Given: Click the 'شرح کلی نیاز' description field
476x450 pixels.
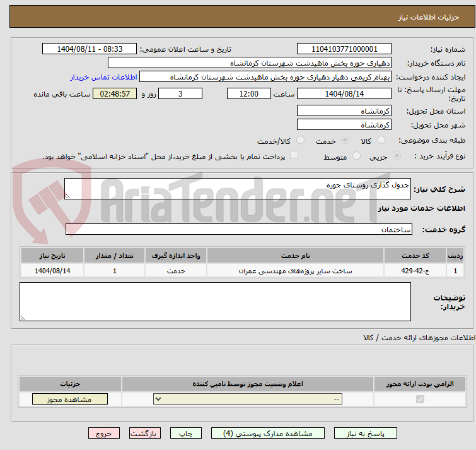Looking at the screenshot, I should [x=238, y=189].
